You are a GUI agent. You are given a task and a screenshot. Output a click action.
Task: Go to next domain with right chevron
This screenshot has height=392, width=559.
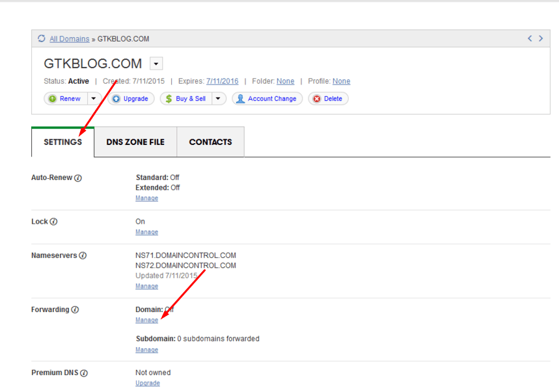coord(541,38)
